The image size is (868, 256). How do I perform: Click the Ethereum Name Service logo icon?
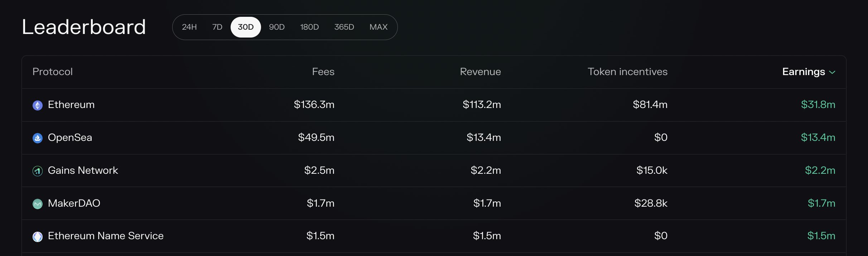point(38,236)
